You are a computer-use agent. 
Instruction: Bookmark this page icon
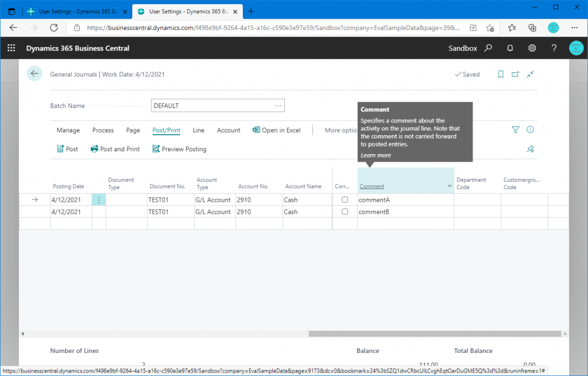coord(501,74)
